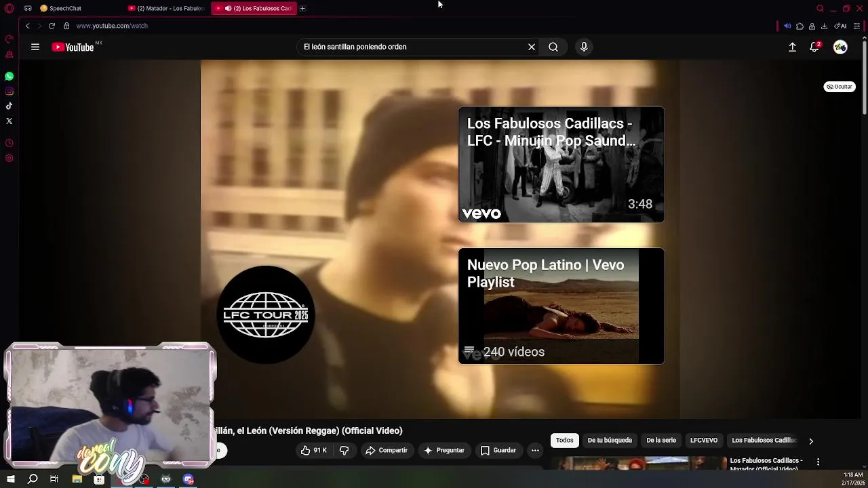This screenshot has height=488, width=868.
Task: Open Instagram in the sidebar
Action: tap(9, 91)
